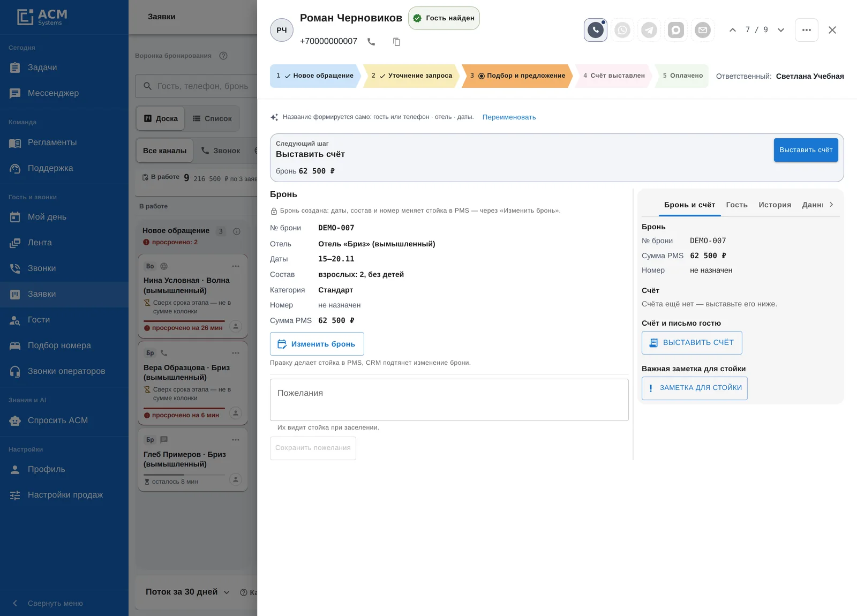Click Сохранить пожелания button
Screen dimensions: 857x616
click(313, 448)
